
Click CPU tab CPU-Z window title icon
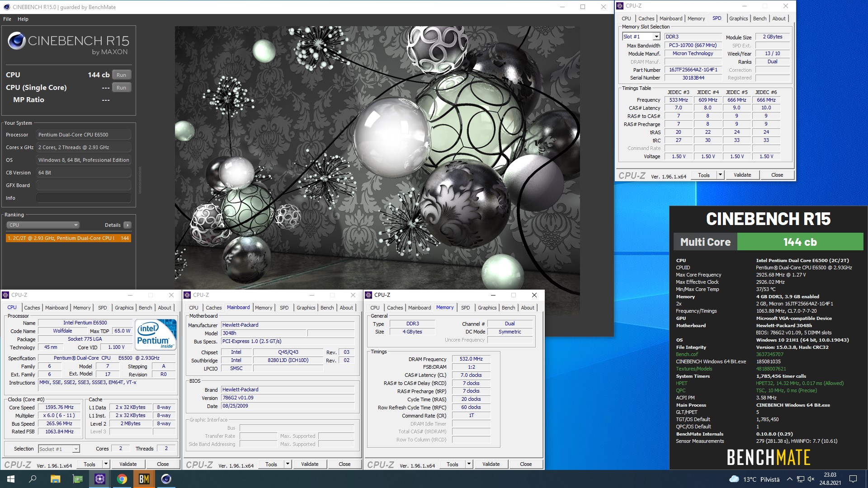tap(5, 295)
